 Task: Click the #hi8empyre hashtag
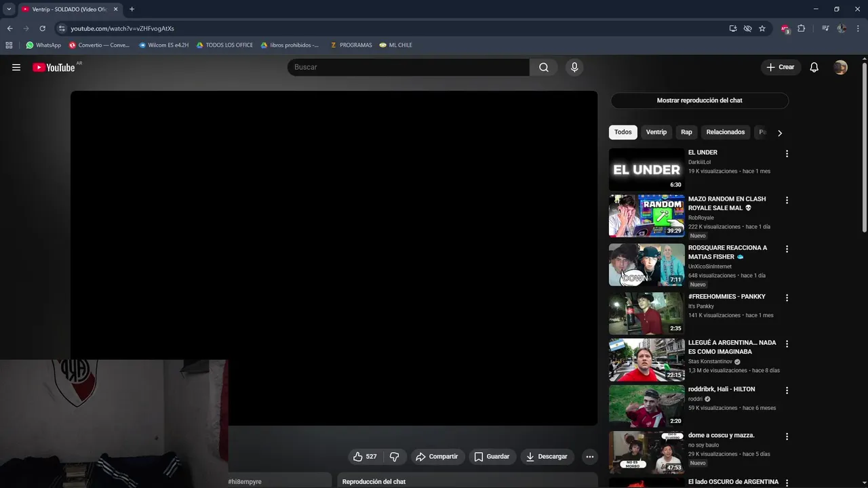(245, 482)
